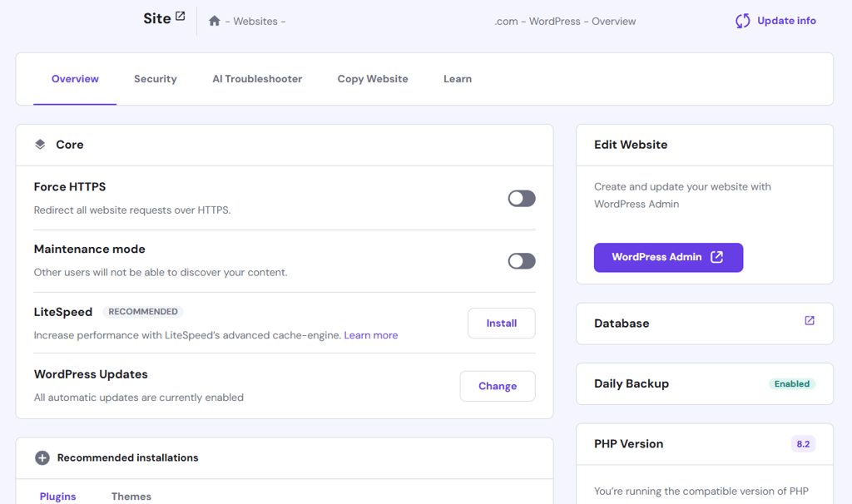Enable the Force HTTPS toggle
The height and width of the screenshot is (504, 852).
pyautogui.click(x=522, y=198)
